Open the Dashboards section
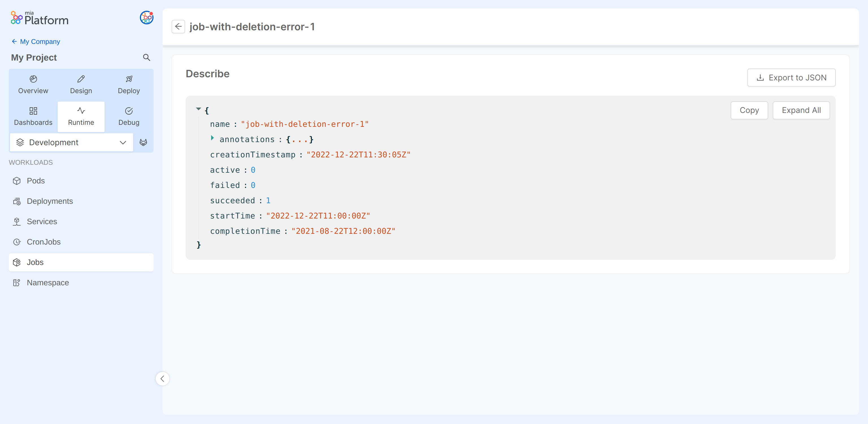The image size is (868, 424). pos(33,116)
